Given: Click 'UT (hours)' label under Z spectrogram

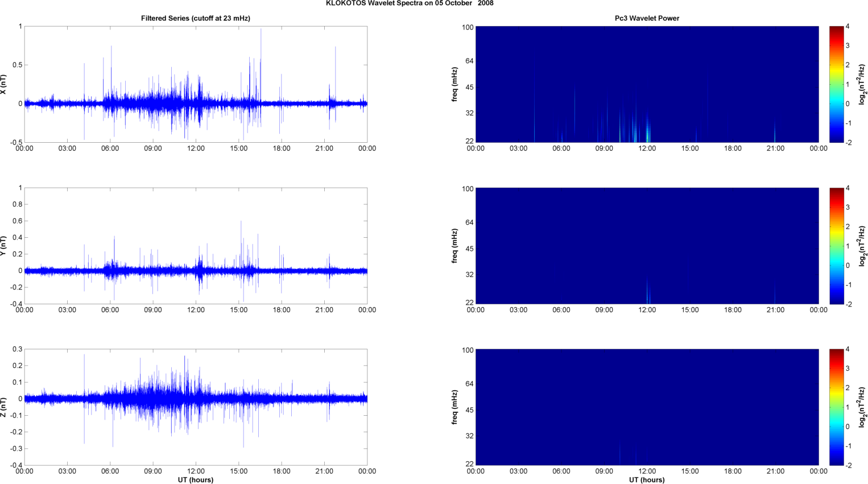Looking at the screenshot, I should coord(647,479).
